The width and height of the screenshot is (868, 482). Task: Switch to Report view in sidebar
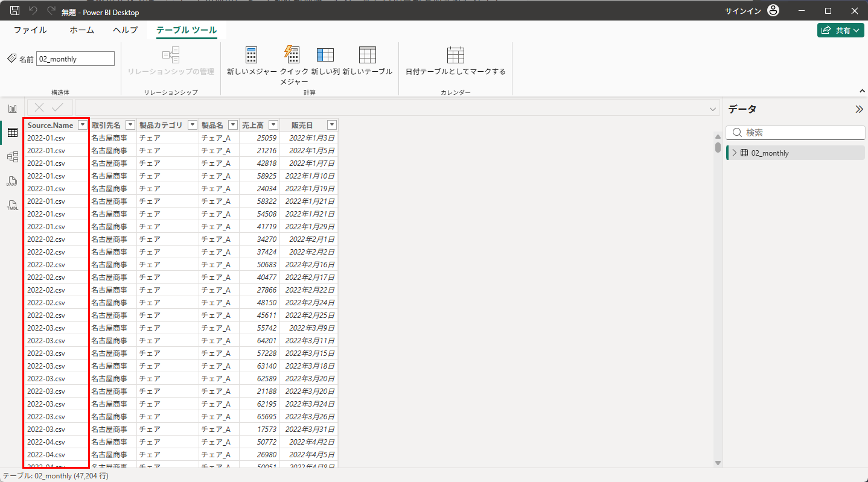tap(12, 109)
